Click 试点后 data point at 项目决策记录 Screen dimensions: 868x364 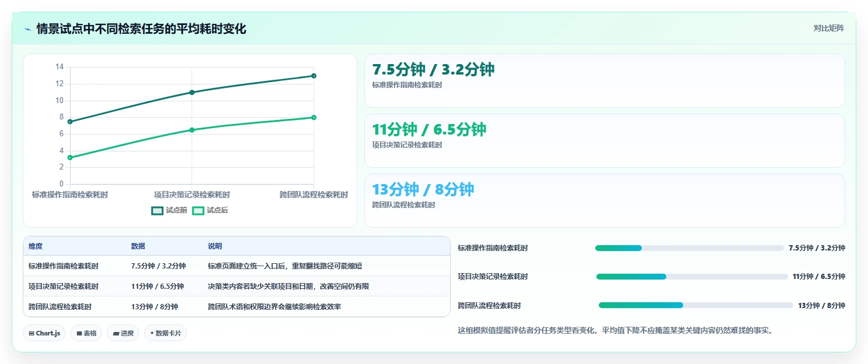tap(192, 130)
